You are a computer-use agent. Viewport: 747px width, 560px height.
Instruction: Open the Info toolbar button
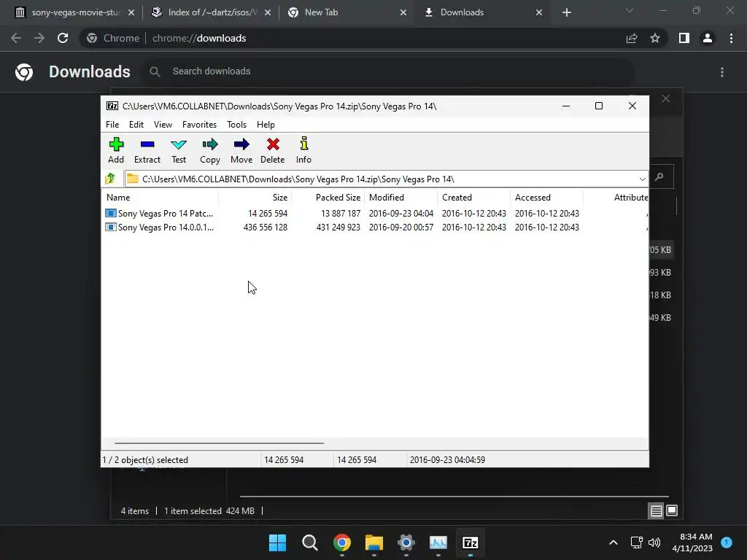click(x=303, y=150)
